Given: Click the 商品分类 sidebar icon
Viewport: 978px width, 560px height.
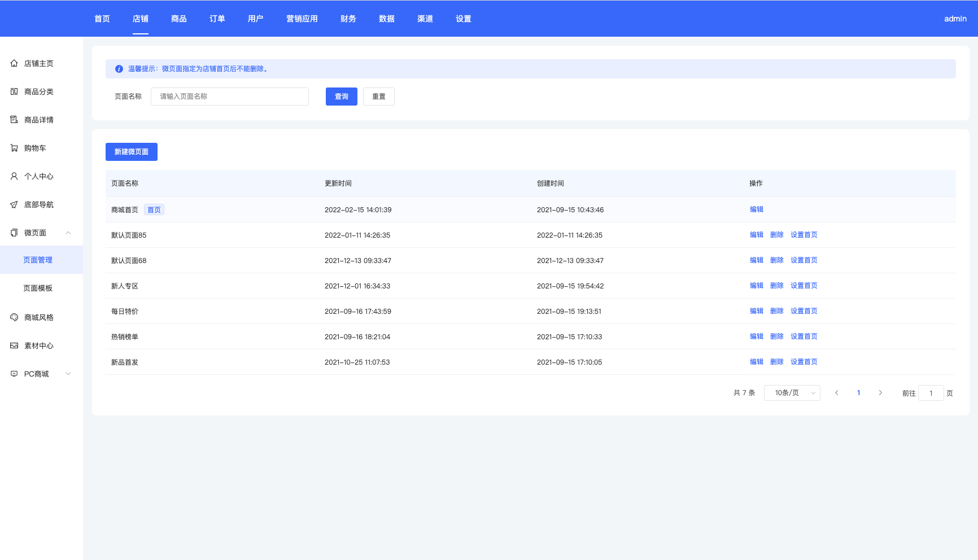Looking at the screenshot, I should pos(14,91).
